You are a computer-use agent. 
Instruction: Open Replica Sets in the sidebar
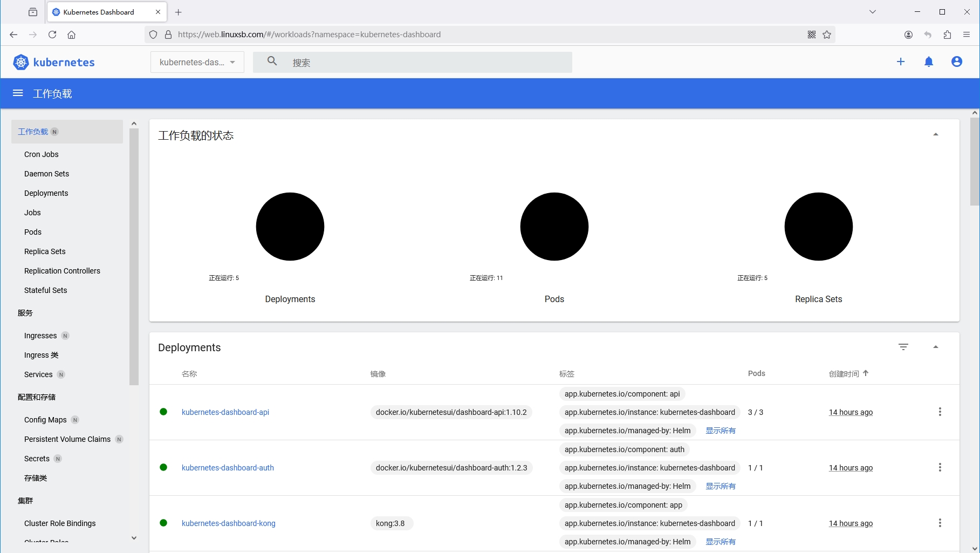45,251
